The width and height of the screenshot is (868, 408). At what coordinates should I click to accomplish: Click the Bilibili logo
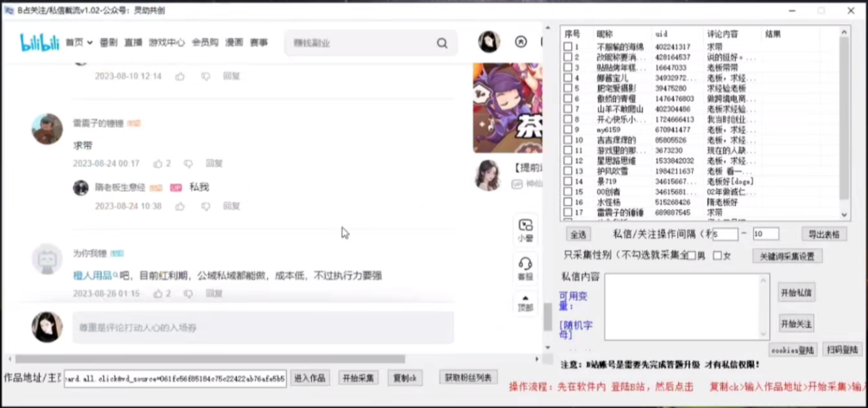point(39,43)
